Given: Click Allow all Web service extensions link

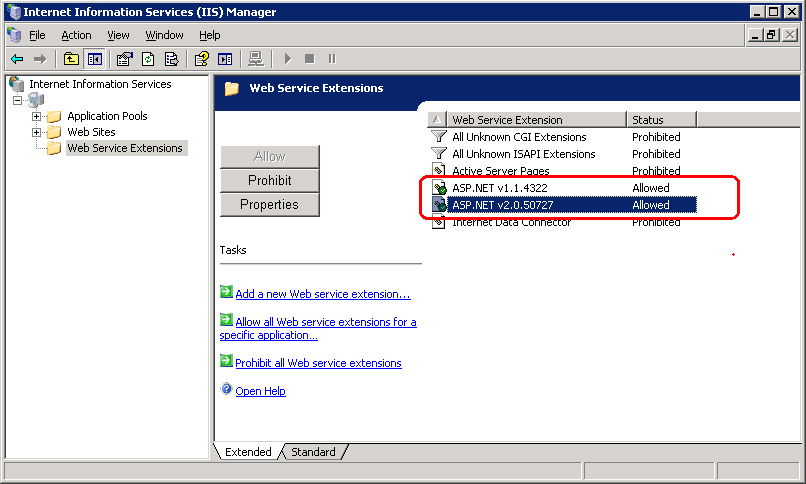Looking at the screenshot, I should pos(318,328).
